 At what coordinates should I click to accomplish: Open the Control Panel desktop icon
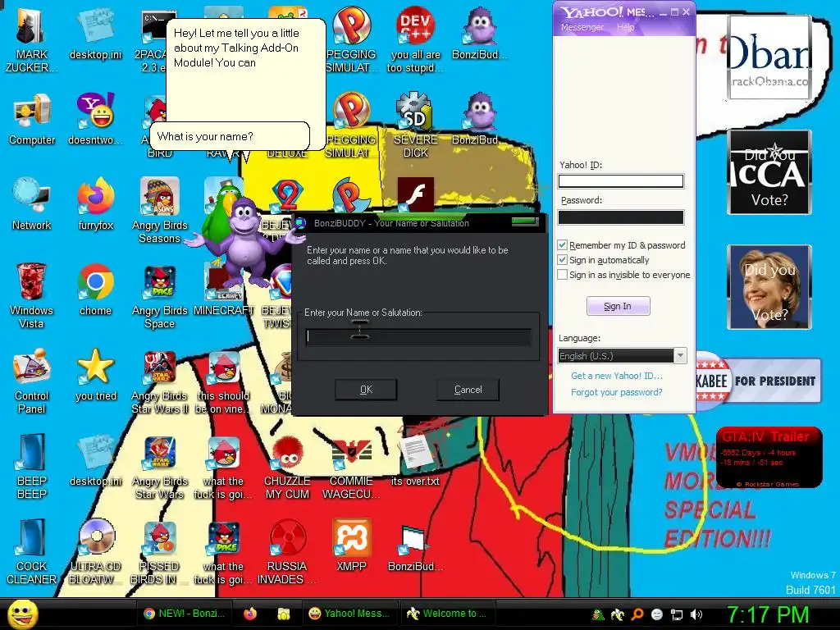[x=32, y=381]
